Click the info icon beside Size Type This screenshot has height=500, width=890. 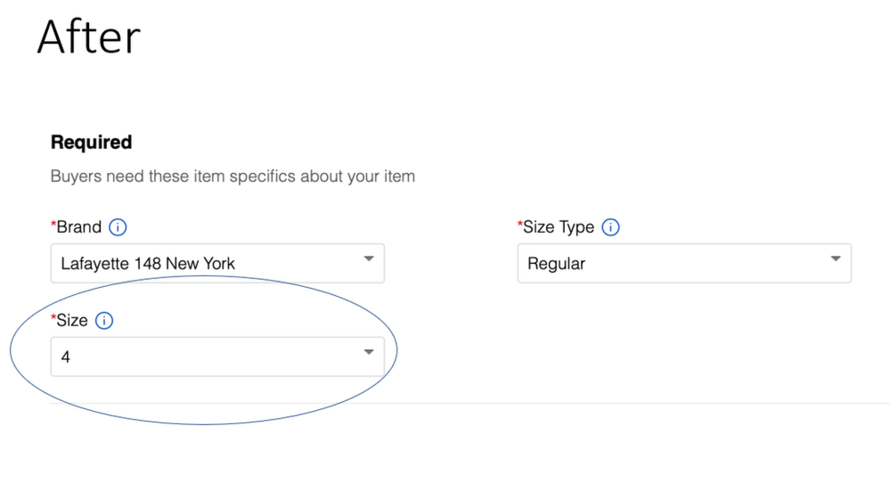coord(611,227)
